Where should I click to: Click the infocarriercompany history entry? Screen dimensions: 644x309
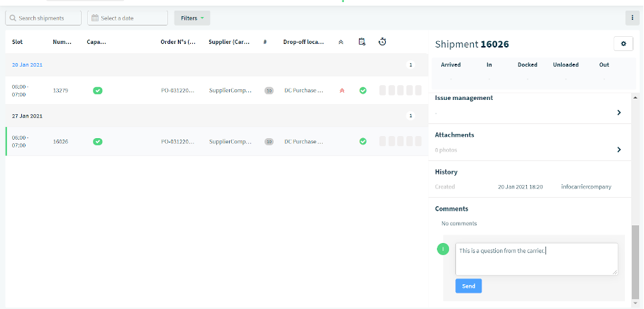coord(586,186)
